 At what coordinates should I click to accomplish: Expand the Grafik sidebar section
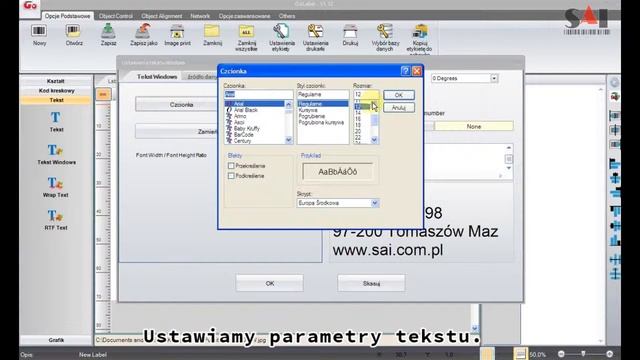pos(56,340)
